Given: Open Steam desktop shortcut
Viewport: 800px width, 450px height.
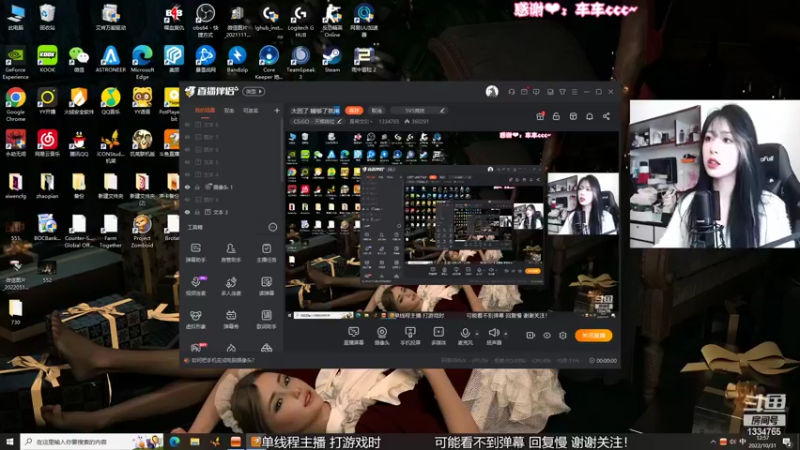Looking at the screenshot, I should click(332, 59).
